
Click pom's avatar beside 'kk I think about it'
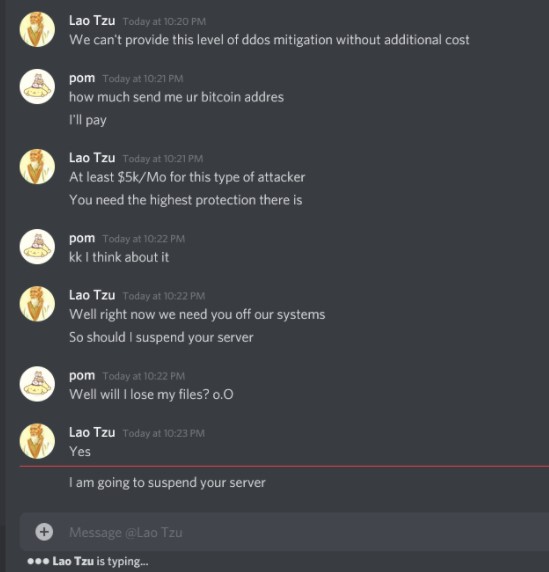(37, 247)
